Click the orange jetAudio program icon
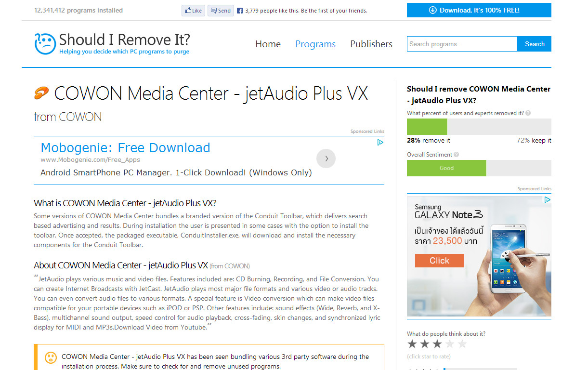The image size is (588, 370). (41, 93)
